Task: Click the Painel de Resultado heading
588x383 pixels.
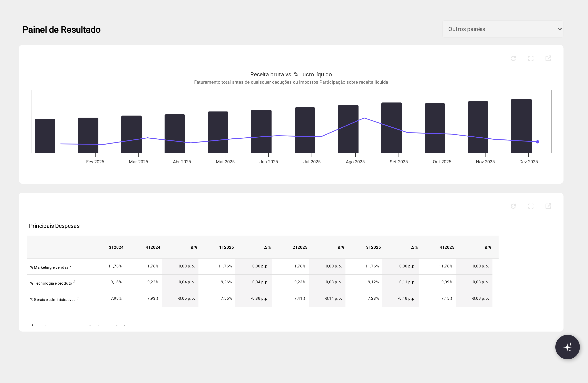Action: click(61, 30)
